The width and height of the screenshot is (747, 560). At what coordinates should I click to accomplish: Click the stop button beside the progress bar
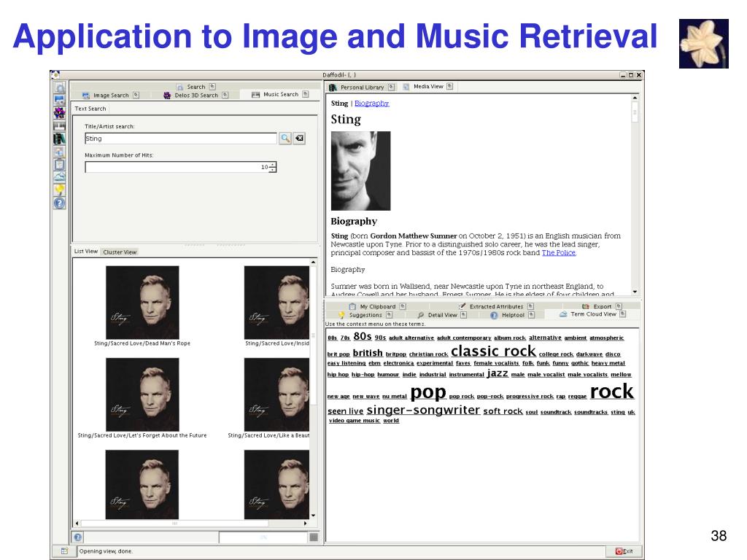(314, 537)
